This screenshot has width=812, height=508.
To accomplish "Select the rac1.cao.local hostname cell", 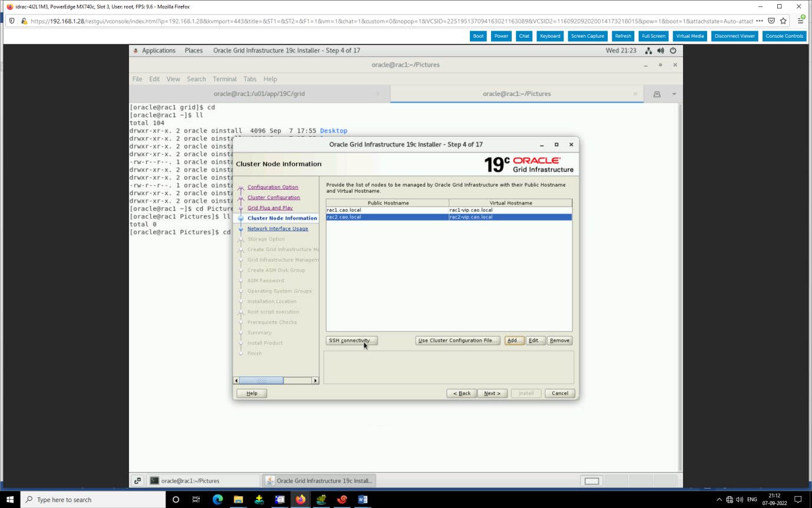I will (387, 210).
